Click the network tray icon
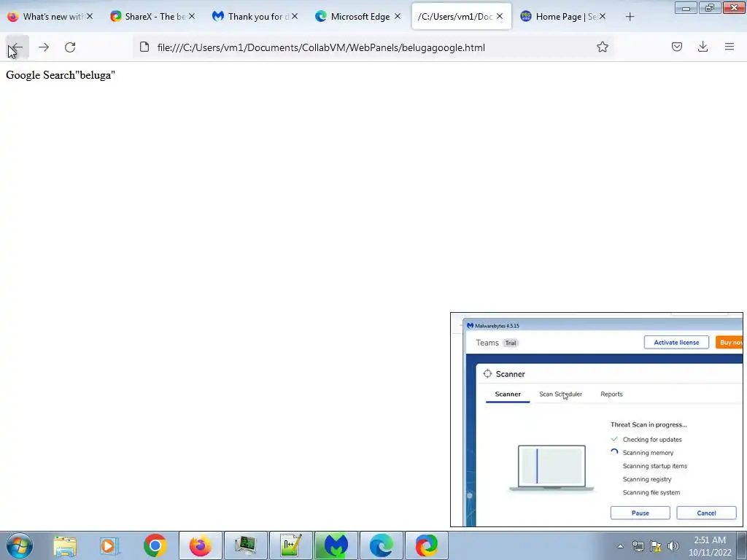The height and width of the screenshot is (560, 747). tap(638, 546)
